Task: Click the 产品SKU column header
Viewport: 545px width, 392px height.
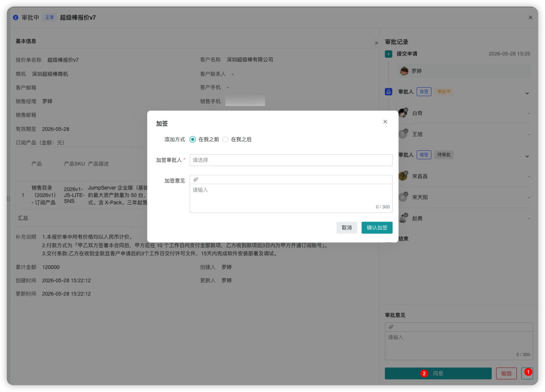Action: [74, 164]
